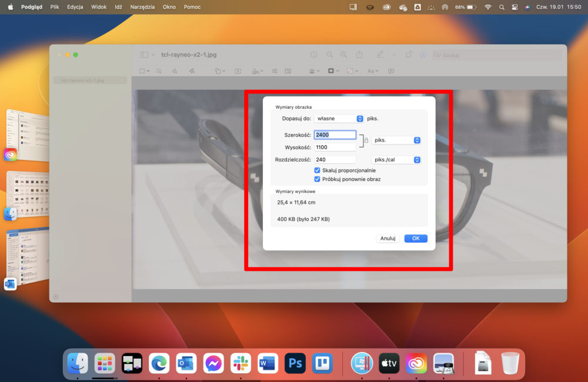The height and width of the screenshot is (382, 588).
Task: Click the speech bubble annotation icon
Action: [391, 71]
